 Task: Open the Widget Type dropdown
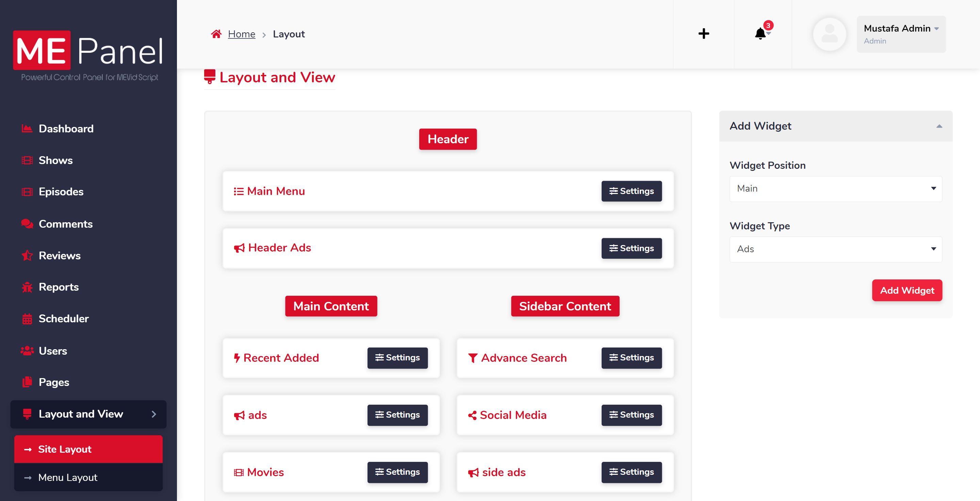tap(835, 249)
